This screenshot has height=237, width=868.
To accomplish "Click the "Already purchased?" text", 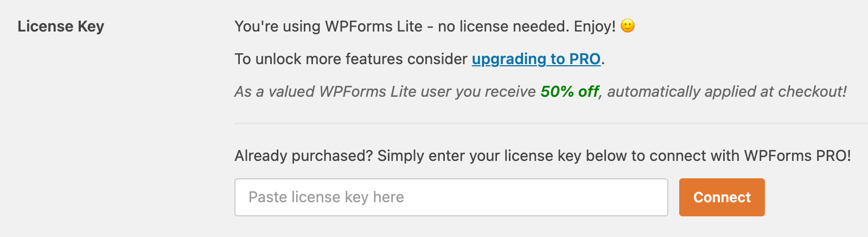I will click(303, 156).
